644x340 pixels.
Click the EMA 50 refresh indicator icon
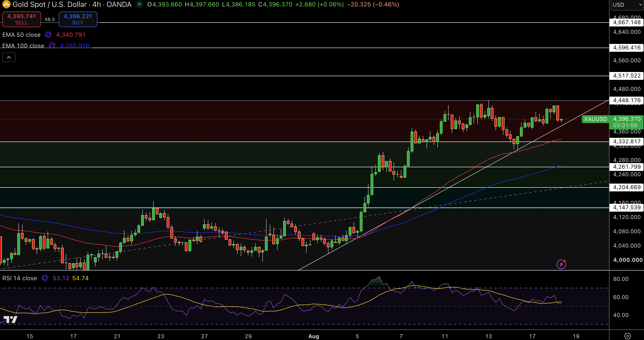[48, 35]
